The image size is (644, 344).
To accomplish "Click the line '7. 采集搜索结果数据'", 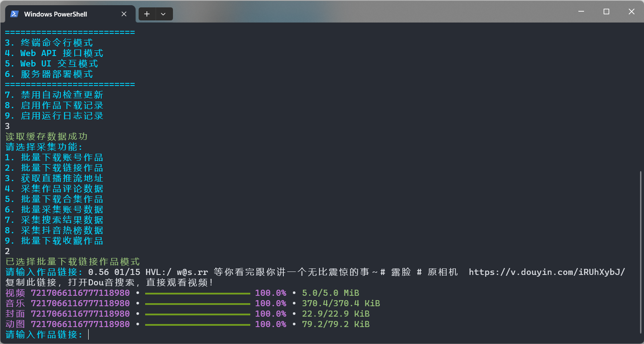I will tap(54, 220).
